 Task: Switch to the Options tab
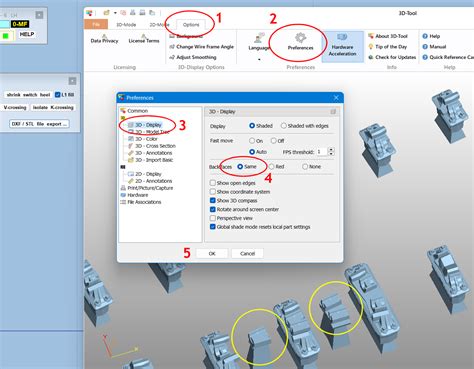(x=191, y=24)
